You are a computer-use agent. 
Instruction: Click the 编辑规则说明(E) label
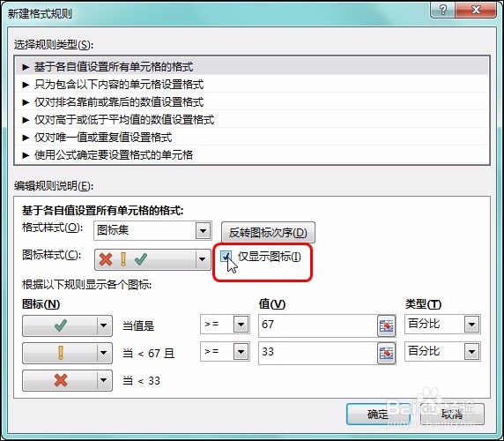pyautogui.click(x=54, y=186)
